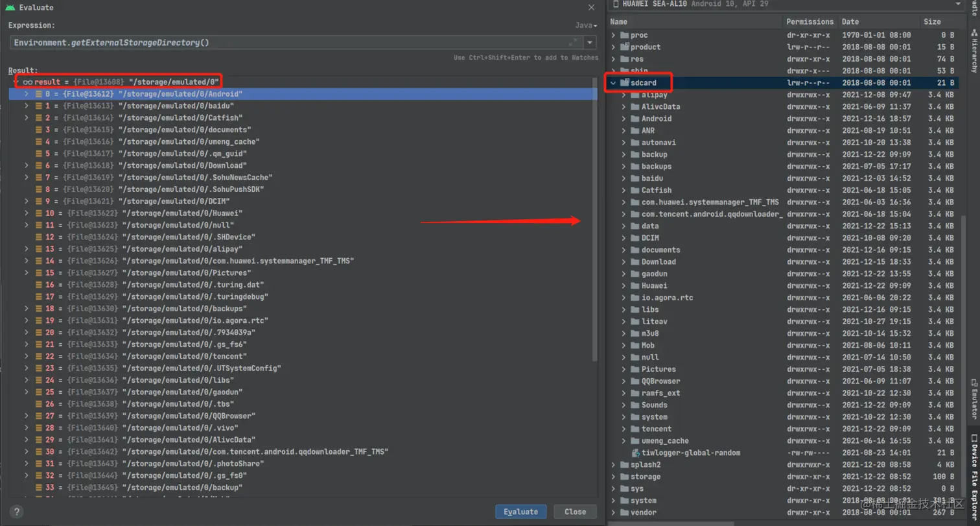Click the Expression input field
Viewport: 980px width, 526px height.
tap(297, 43)
